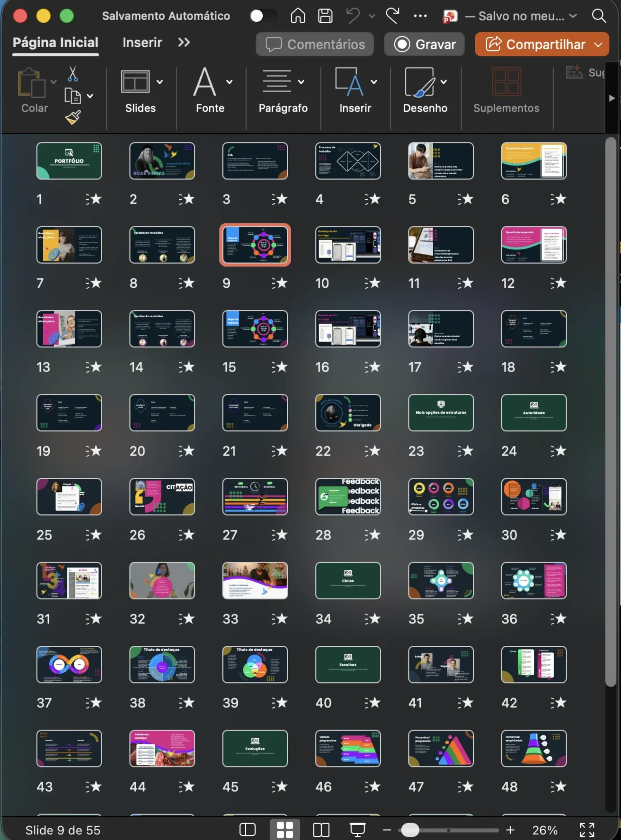Click the Slides layout icon

click(x=135, y=82)
